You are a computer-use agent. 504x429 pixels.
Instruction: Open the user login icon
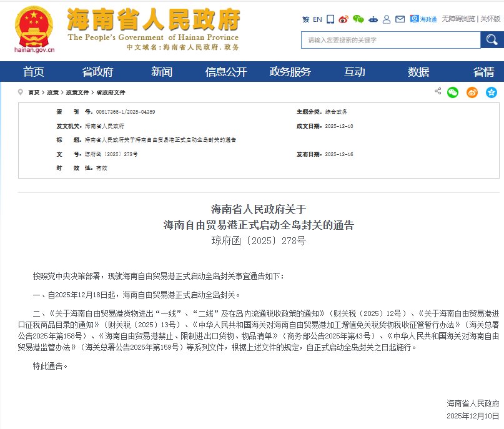click(387, 19)
